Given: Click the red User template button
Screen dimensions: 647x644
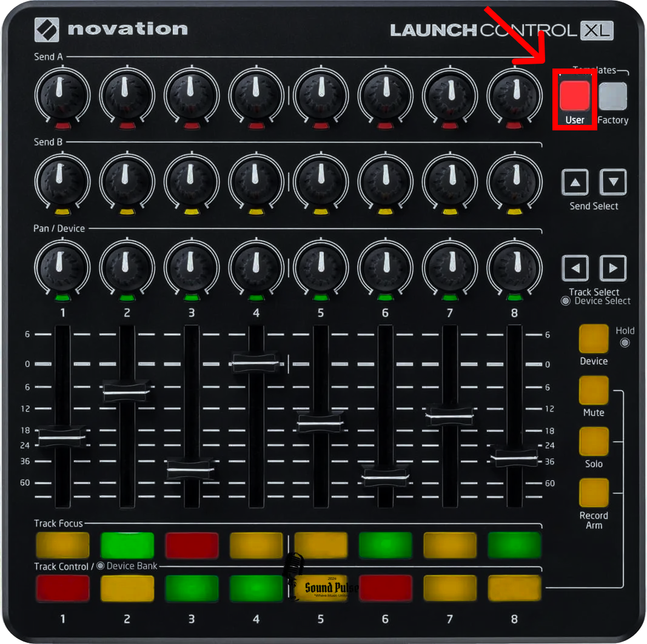Looking at the screenshot, I should coord(574,95).
